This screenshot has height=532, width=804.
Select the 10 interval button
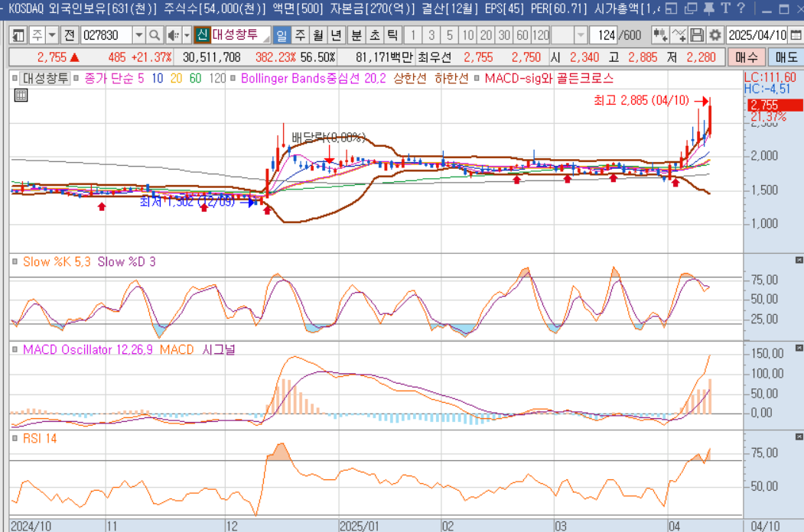pos(467,35)
